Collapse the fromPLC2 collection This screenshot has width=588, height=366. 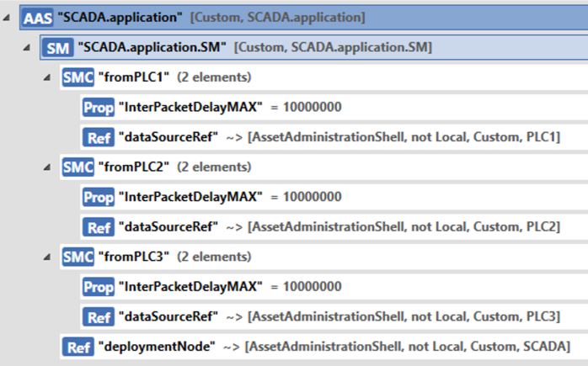pyautogui.click(x=47, y=167)
